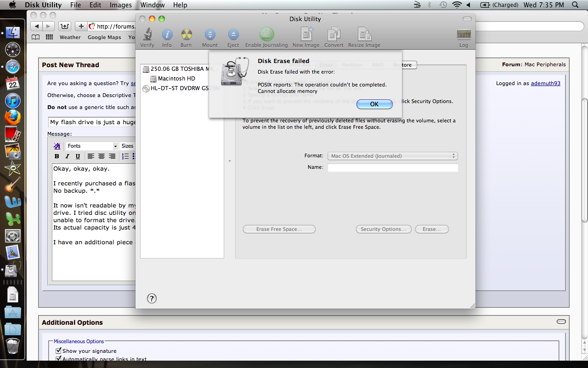Click the remove formatting icon in editor
Viewport: 588px width, 368px height.
[x=57, y=146]
